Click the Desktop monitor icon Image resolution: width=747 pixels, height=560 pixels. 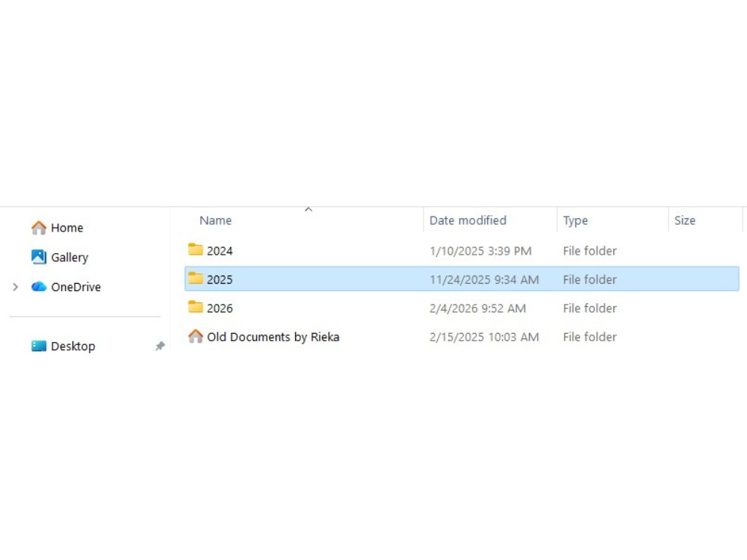pos(39,346)
